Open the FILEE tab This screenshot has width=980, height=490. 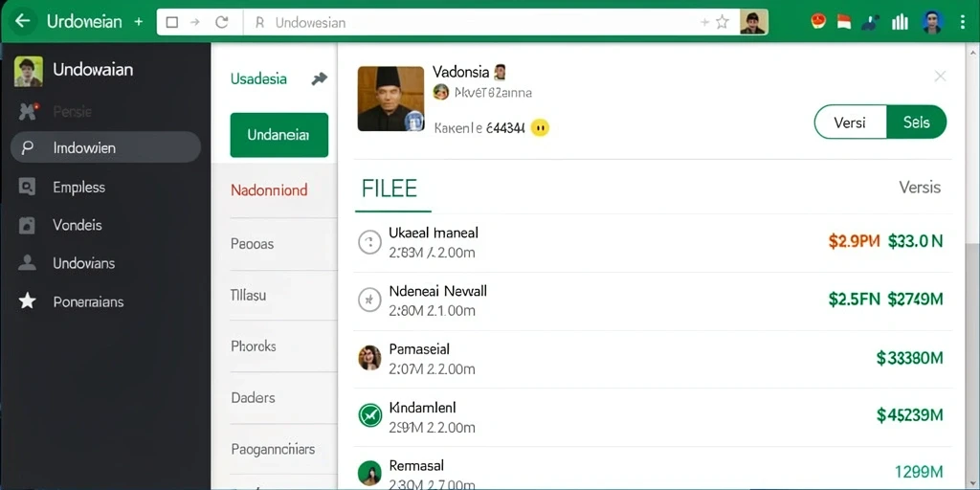click(x=389, y=189)
